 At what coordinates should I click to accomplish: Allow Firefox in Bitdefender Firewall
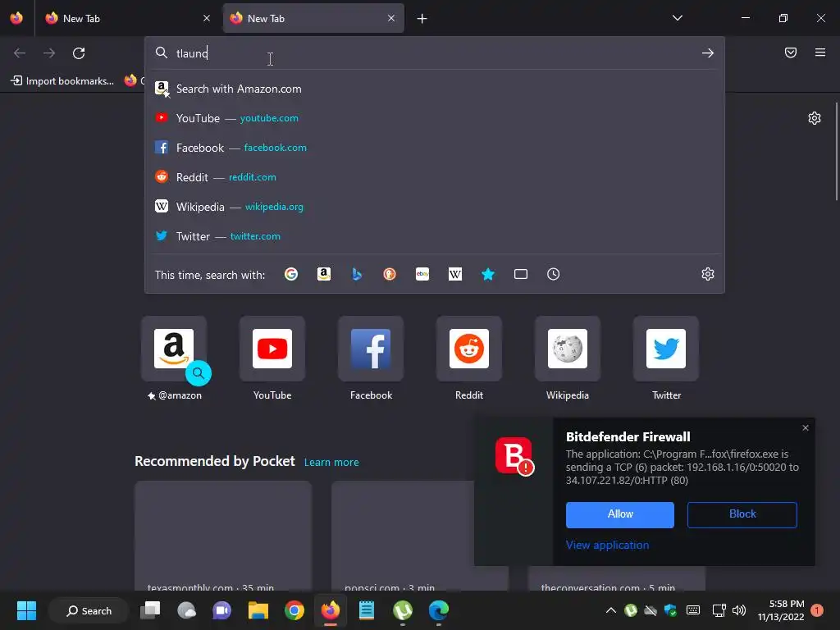[x=620, y=515]
